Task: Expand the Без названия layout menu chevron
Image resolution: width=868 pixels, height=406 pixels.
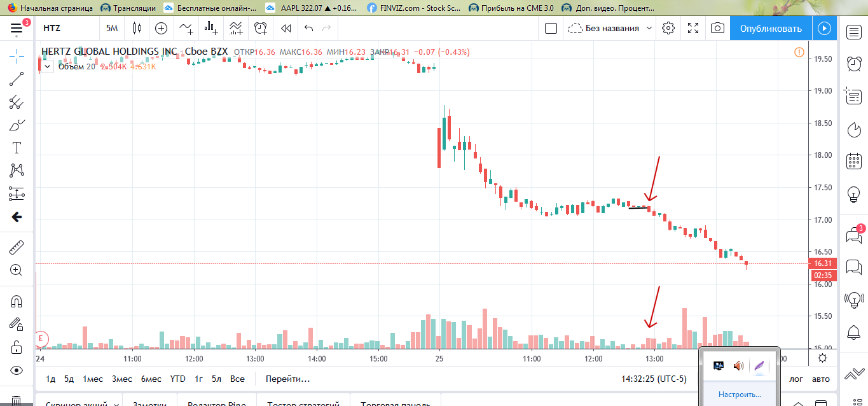Action: coord(649,28)
